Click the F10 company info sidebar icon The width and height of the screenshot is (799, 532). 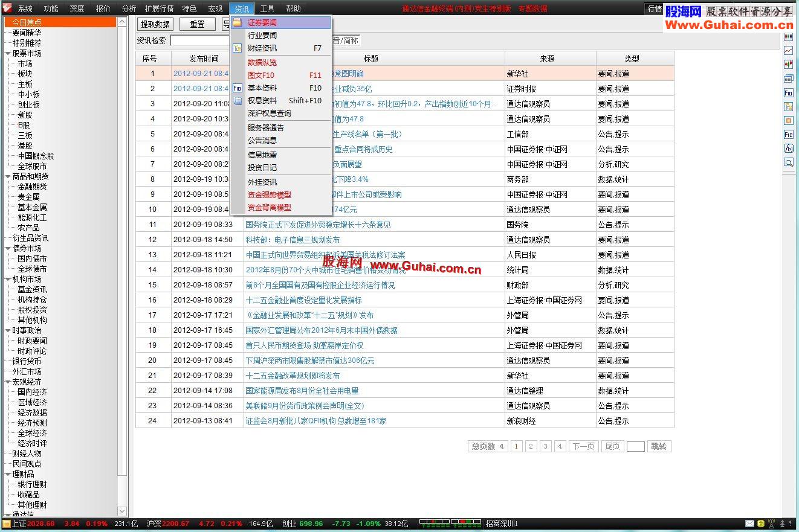point(789,93)
